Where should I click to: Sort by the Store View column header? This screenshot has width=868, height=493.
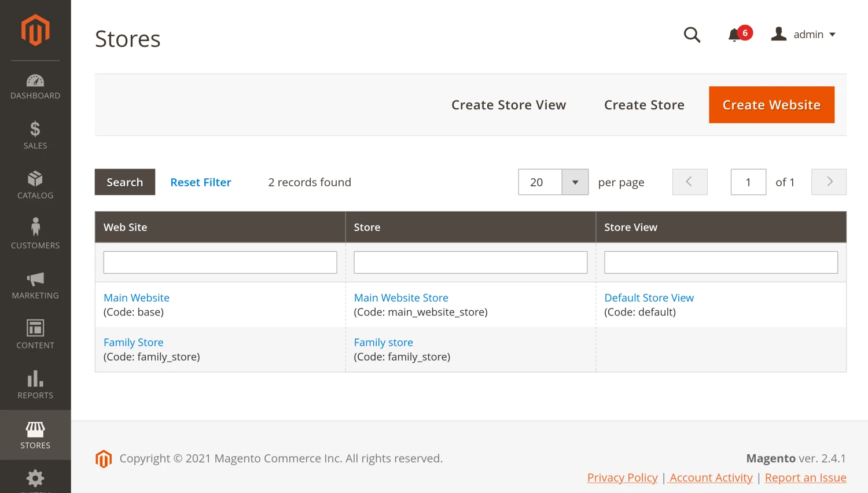631,227
